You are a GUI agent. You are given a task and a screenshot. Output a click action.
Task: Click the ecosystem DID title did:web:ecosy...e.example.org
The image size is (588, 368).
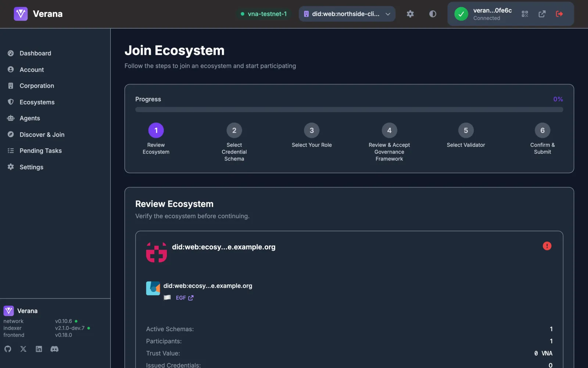[x=223, y=247]
